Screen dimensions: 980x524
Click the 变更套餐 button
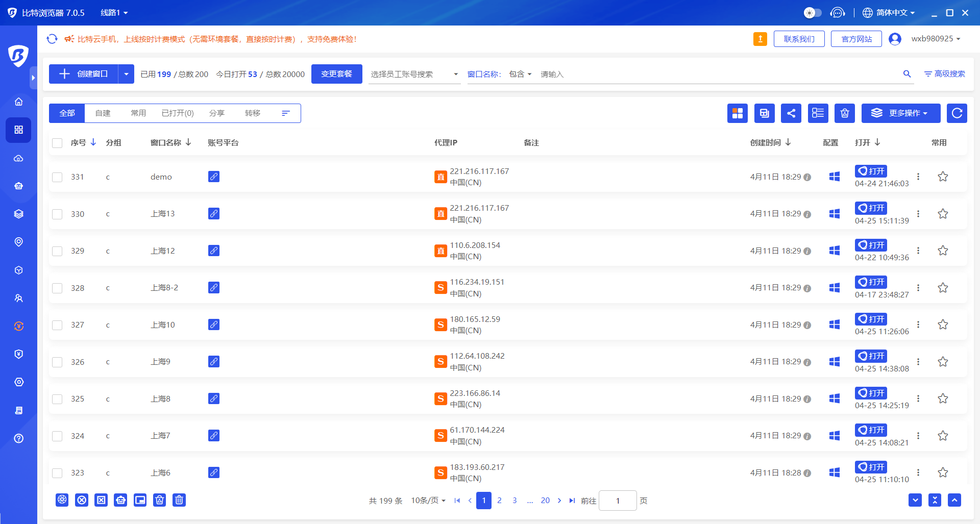point(336,74)
